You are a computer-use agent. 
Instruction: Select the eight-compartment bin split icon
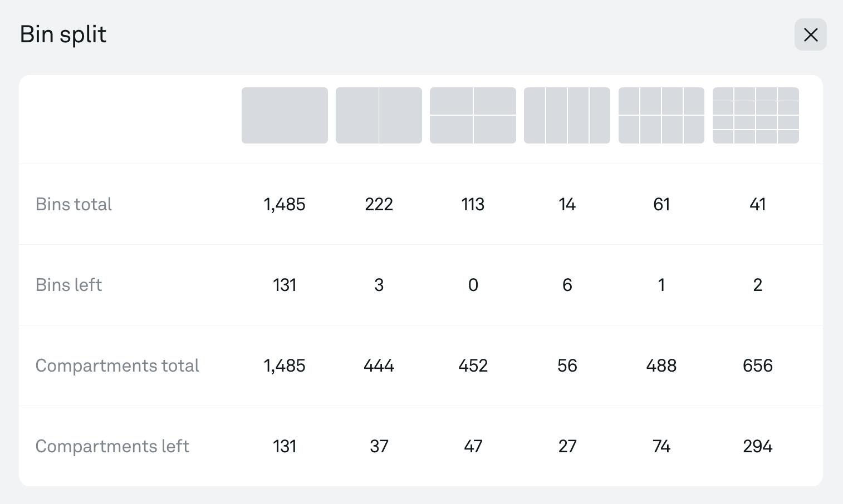point(661,115)
